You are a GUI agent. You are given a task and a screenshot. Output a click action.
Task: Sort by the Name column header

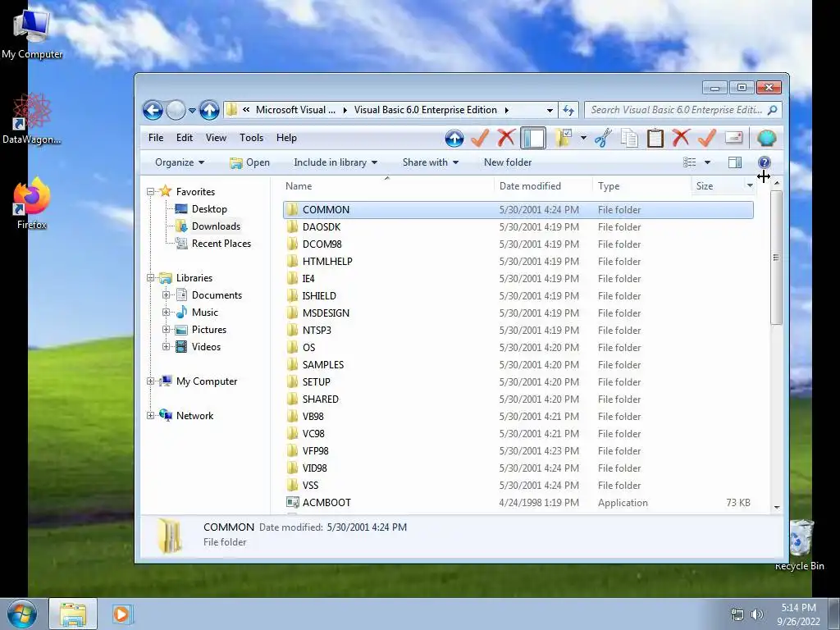pyautogui.click(x=387, y=186)
